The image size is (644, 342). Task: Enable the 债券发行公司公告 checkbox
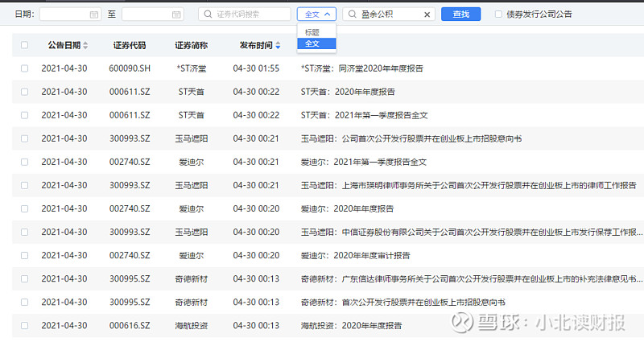coord(499,14)
